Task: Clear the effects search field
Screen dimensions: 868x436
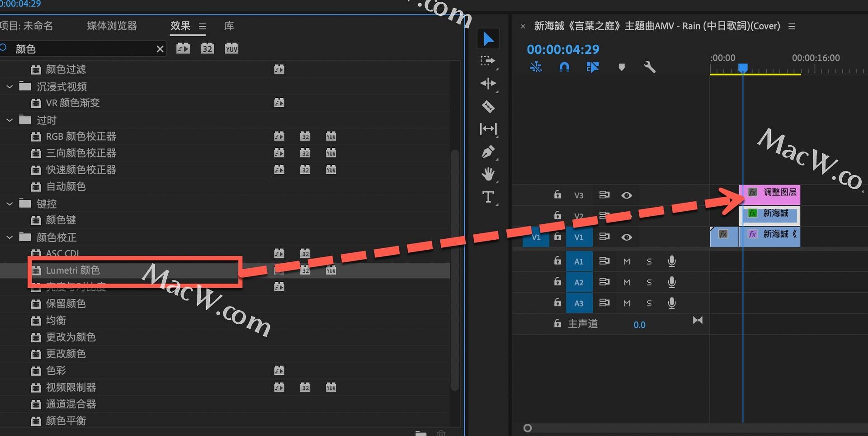Action: pyautogui.click(x=160, y=49)
